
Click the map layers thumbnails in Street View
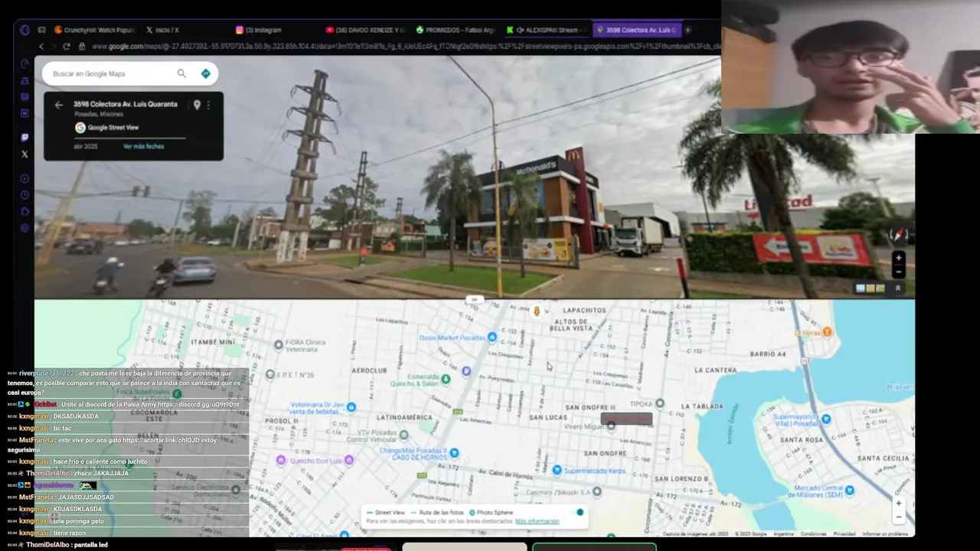coord(870,289)
